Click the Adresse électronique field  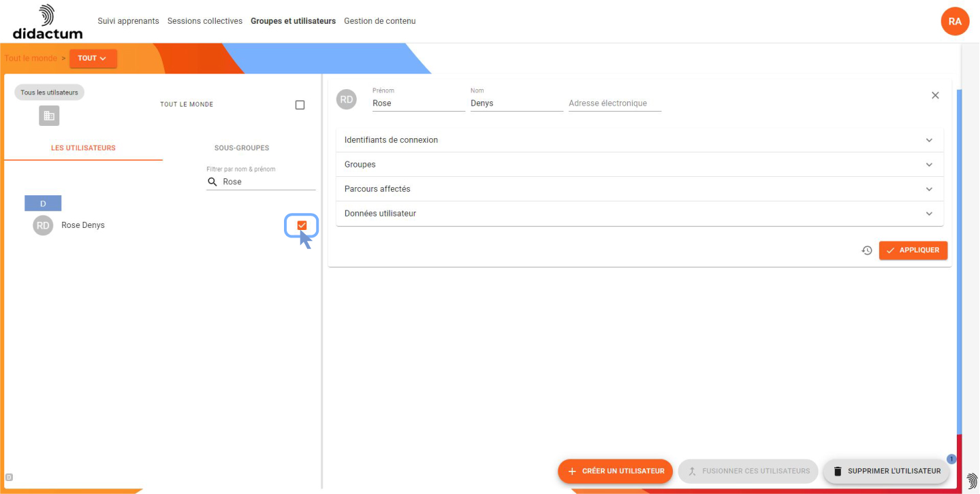point(615,103)
